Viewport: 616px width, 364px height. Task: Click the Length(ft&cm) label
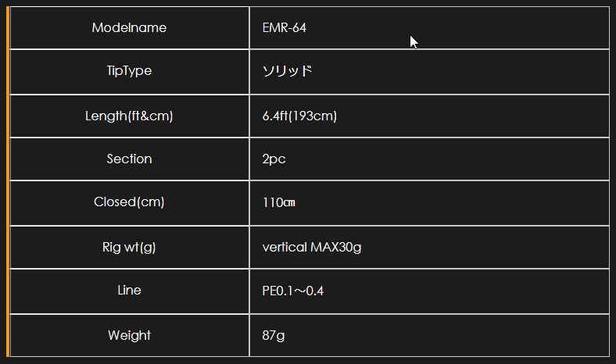(x=129, y=116)
